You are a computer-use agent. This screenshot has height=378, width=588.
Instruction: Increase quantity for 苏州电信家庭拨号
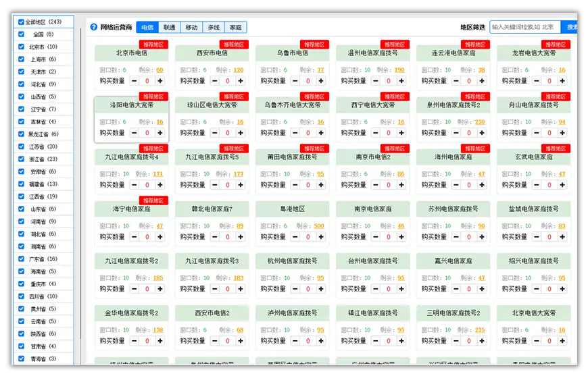(482, 237)
